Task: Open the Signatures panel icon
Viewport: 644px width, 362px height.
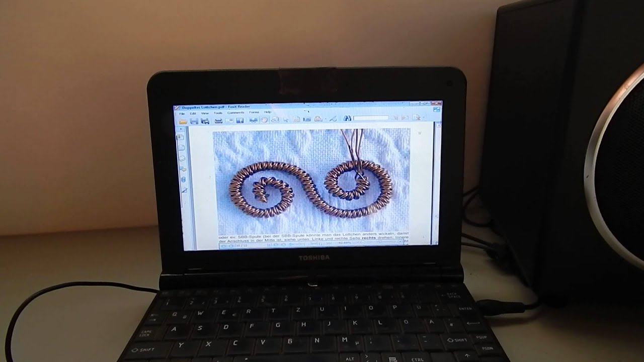Action: tap(184, 190)
